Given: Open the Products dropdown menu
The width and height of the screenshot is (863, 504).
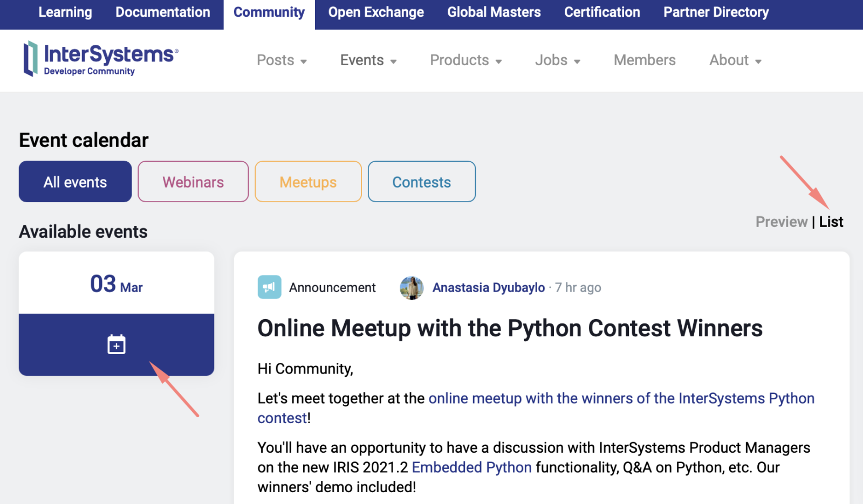Looking at the screenshot, I should pyautogui.click(x=465, y=60).
